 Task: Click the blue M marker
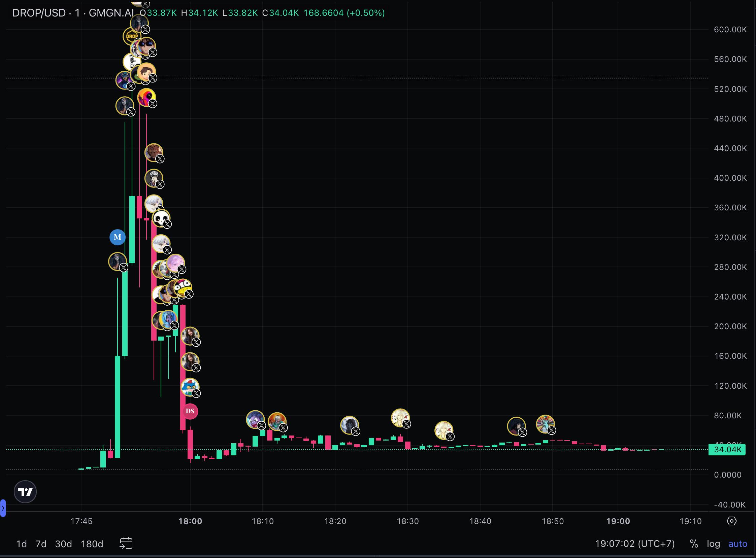(x=117, y=237)
